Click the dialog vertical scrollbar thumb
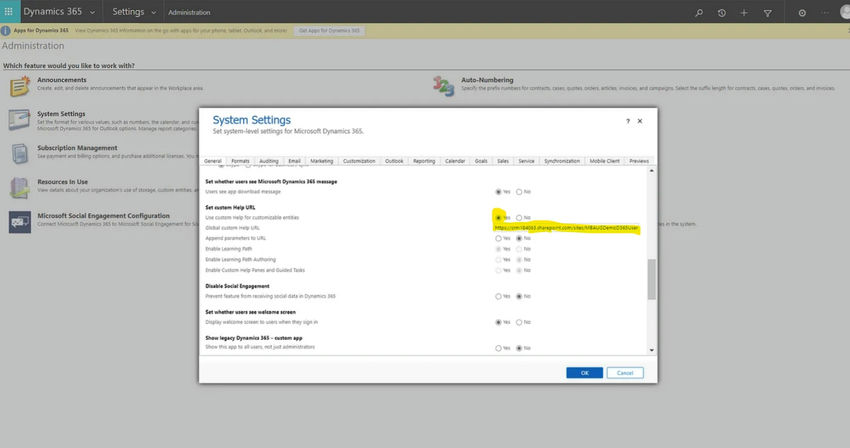Viewport: 850px width, 448px height. point(652,279)
